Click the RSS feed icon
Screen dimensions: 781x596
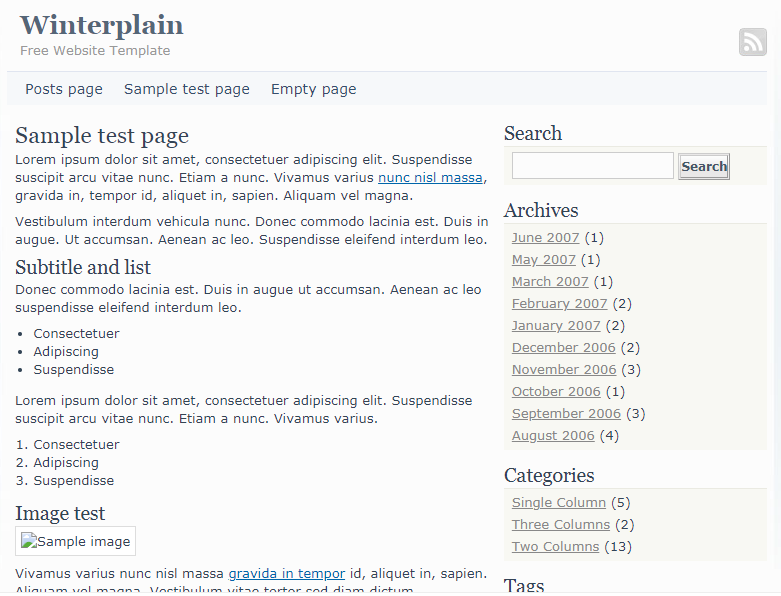(752, 42)
